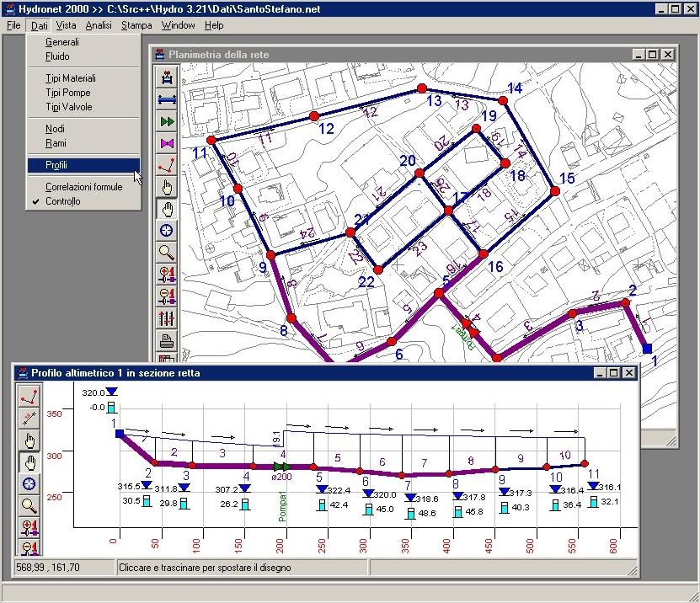
Task: Choose Profili from the Dati menu
Action: [56, 165]
